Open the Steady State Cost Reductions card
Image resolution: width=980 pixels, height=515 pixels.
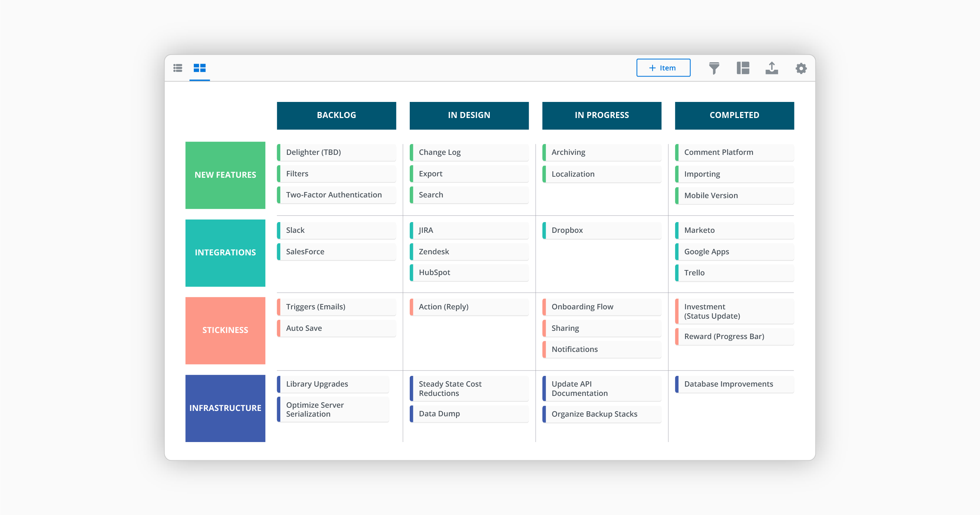point(469,389)
